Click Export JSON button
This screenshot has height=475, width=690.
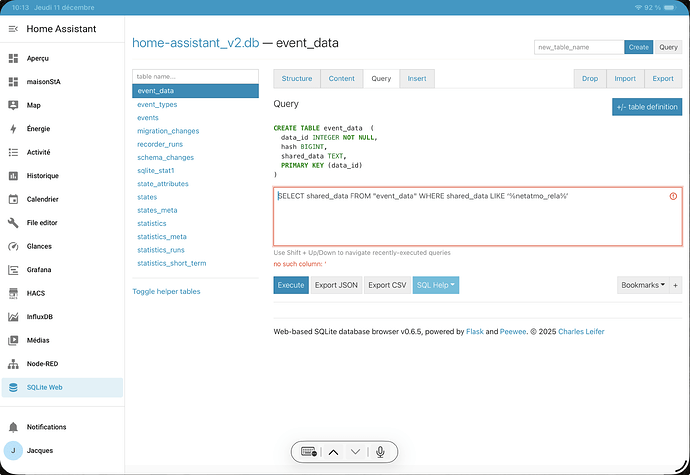click(336, 285)
